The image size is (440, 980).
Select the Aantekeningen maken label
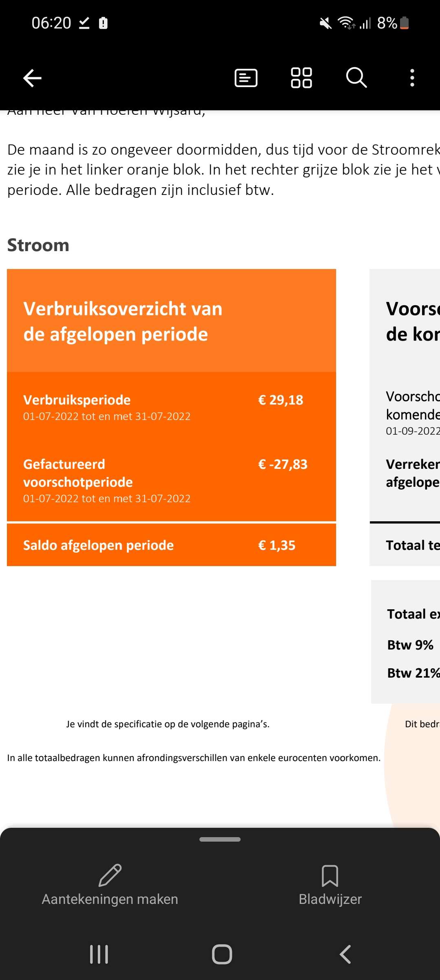[110, 899]
